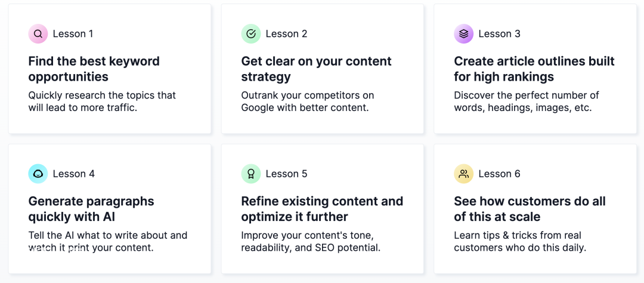Select the Lesson 4 label
This screenshot has height=283, width=644.
pyautogui.click(x=74, y=174)
